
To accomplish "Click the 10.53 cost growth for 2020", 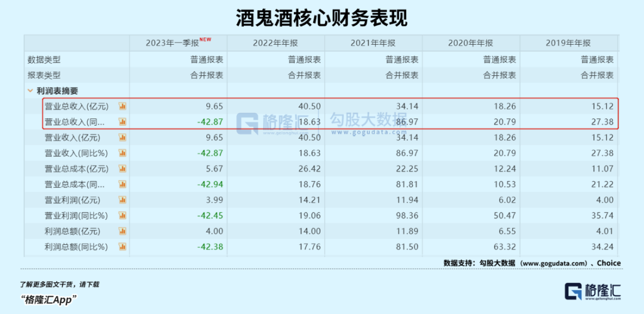I will (506, 184).
